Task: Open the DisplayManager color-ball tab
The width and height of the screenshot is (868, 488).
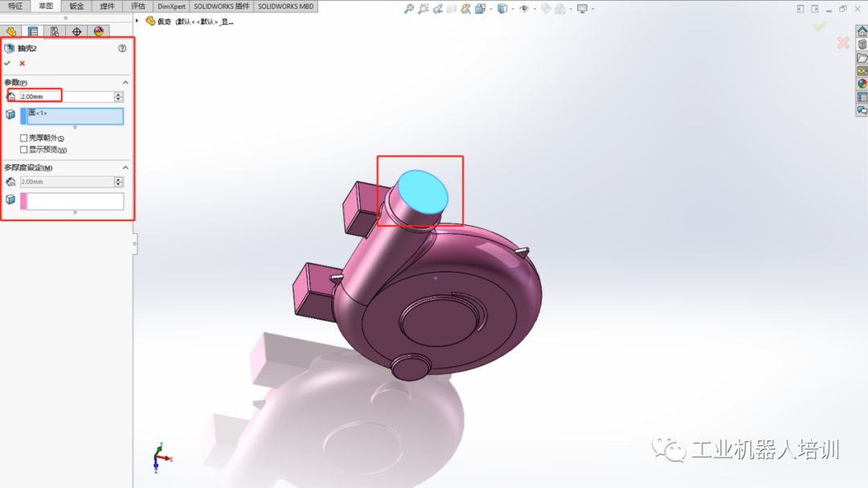Action: 99,31
